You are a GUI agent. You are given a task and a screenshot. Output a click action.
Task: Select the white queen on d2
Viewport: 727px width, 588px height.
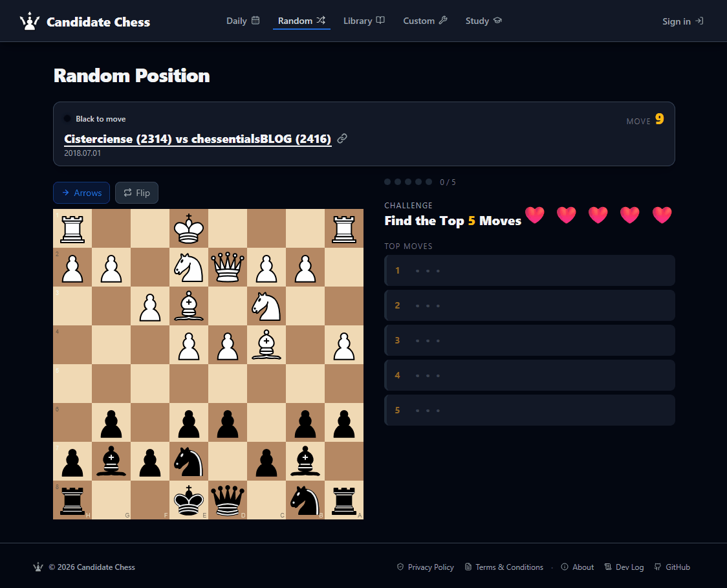pyautogui.click(x=228, y=267)
